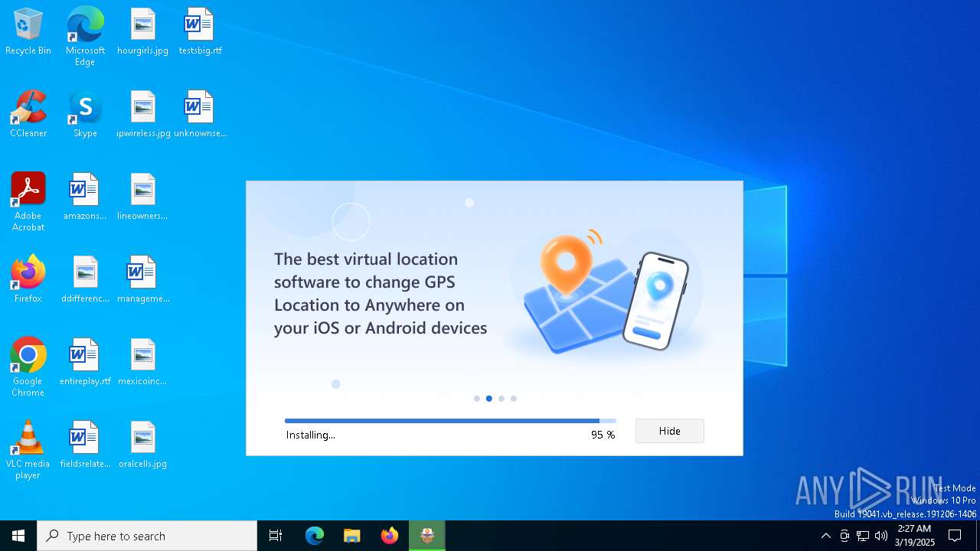
Task: Open Edge from the taskbar
Action: 315,536
